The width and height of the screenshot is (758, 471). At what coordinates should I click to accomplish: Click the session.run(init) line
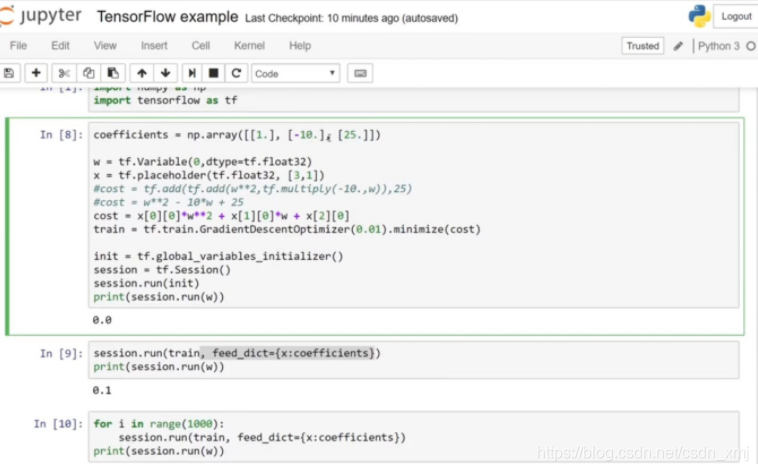(146, 283)
